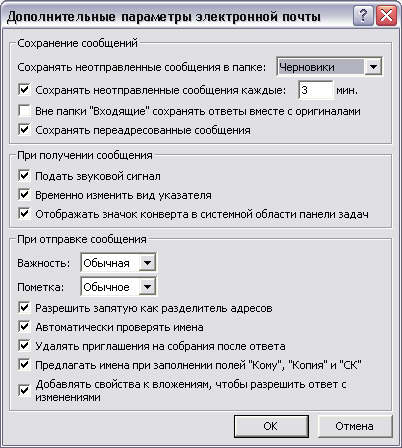This screenshot has width=402, height=448.
Task: Toggle autosave unsent messages checkbox
Action: [24, 90]
